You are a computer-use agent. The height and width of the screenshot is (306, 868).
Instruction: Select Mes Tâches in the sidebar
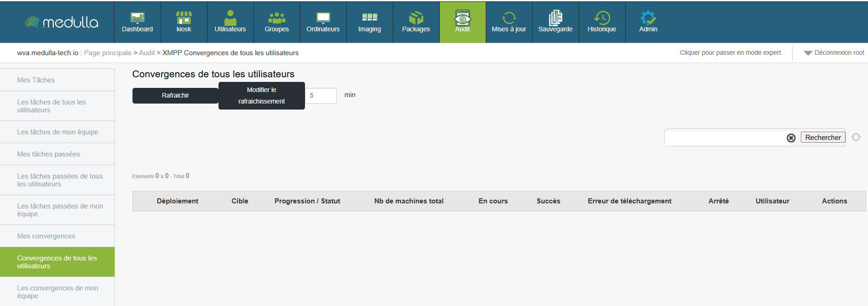pyautogui.click(x=36, y=80)
